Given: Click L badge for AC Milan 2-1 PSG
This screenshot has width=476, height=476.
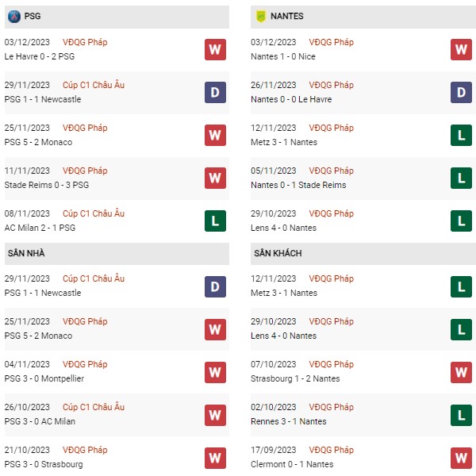Looking at the screenshot, I should [x=215, y=221].
